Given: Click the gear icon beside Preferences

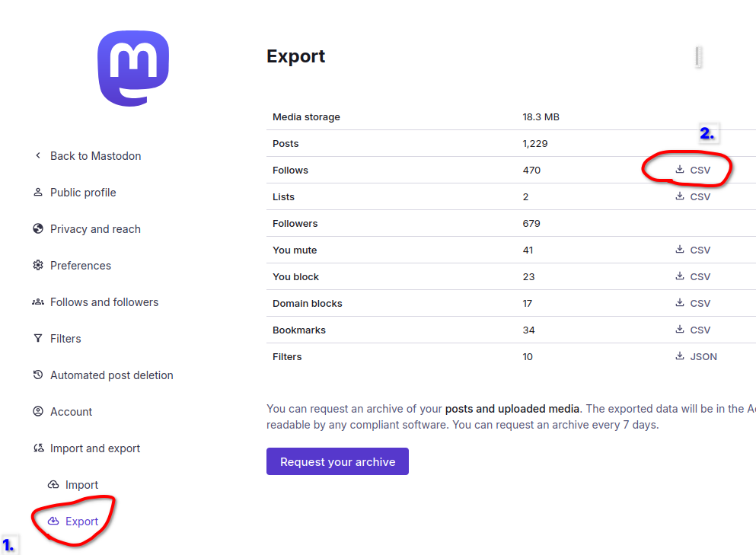Looking at the screenshot, I should 37,265.
